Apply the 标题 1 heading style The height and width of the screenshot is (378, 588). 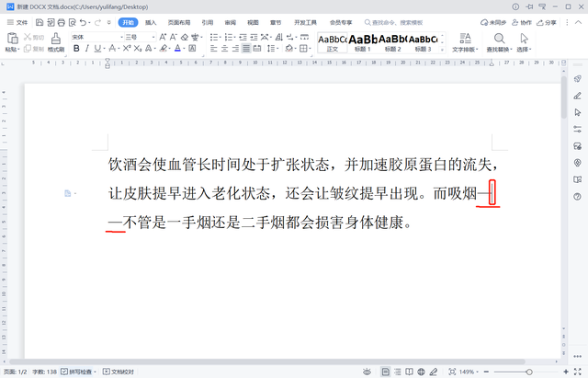[363, 42]
